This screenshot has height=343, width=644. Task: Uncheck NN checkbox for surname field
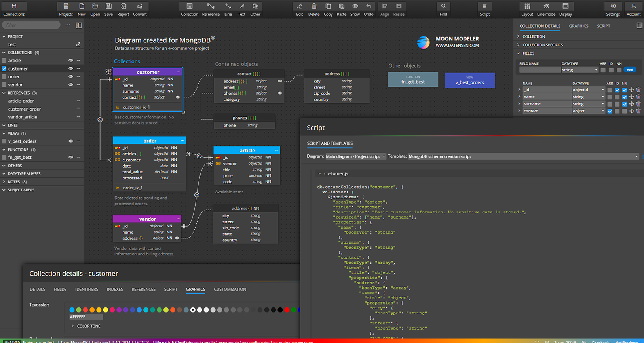[625, 104]
